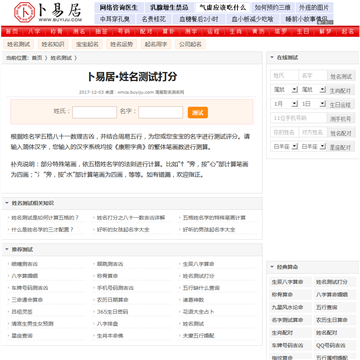Open the 五行查询 link in 经典算命

coord(327,307)
